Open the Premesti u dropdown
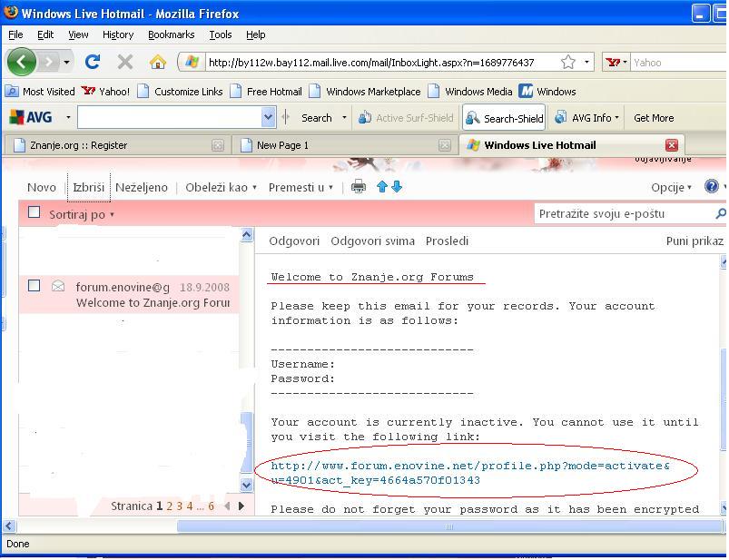Screen dimensions: 729x560 300,187
